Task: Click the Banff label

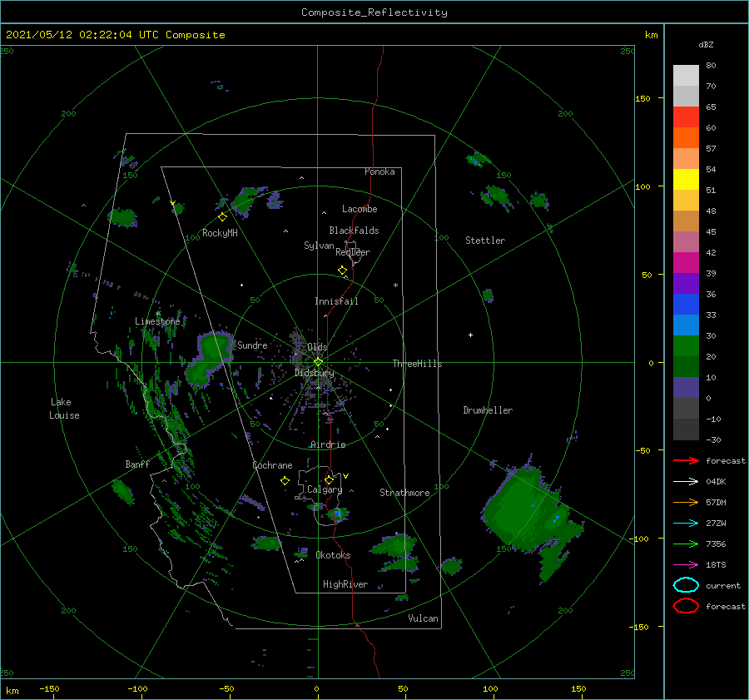Action: (137, 464)
